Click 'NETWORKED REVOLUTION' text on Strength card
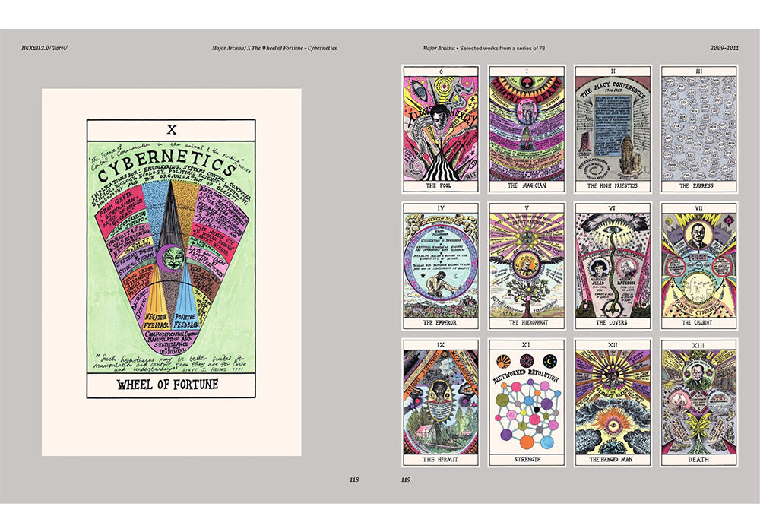The height and width of the screenshot is (532, 760). pos(525,378)
